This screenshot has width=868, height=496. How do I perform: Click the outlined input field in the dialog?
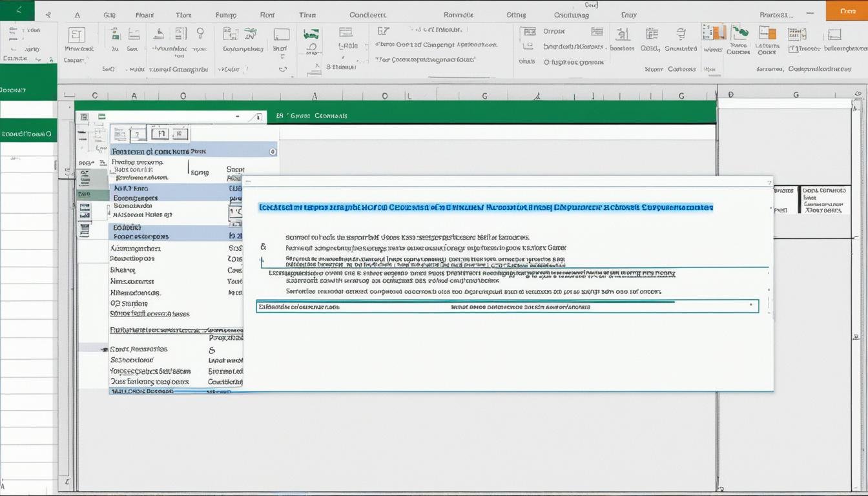507,307
